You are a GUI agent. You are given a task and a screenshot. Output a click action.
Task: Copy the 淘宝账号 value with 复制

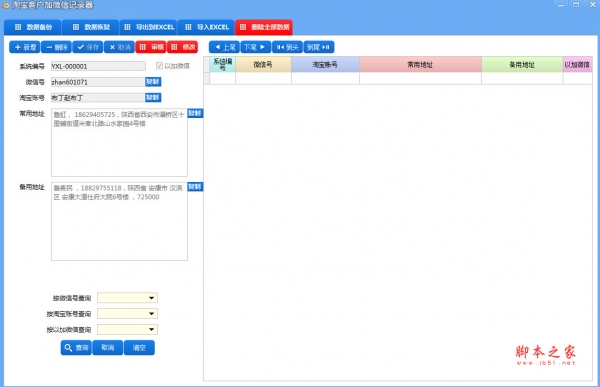(153, 98)
